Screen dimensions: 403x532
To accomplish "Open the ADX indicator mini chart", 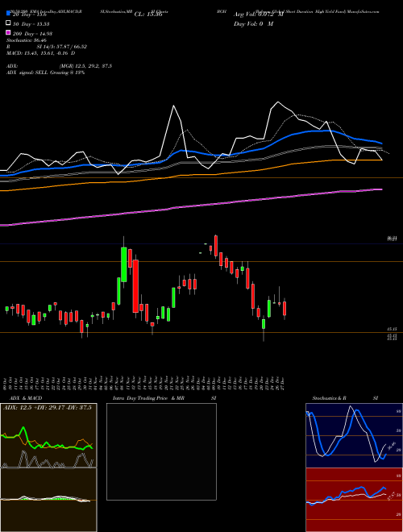I will tap(48, 435).
